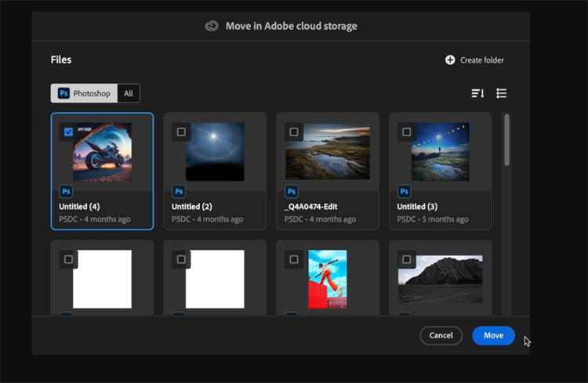Select the Photoshop filter tab

pos(84,93)
